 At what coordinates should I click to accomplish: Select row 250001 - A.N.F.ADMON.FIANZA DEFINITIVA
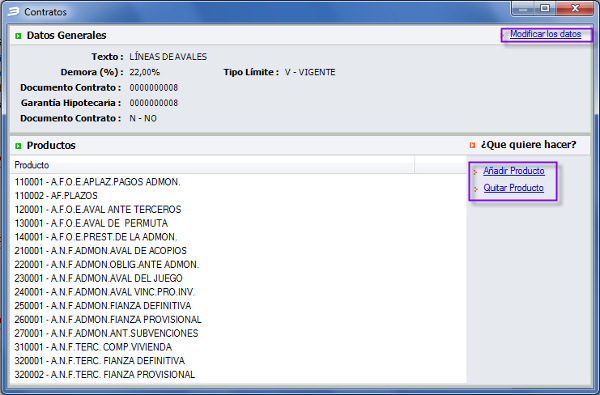click(x=238, y=306)
